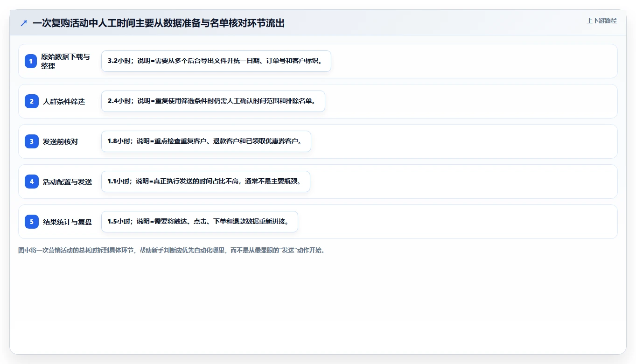The image size is (636, 364).
Task: Click the arrow icon beside the title
Action: (24, 23)
